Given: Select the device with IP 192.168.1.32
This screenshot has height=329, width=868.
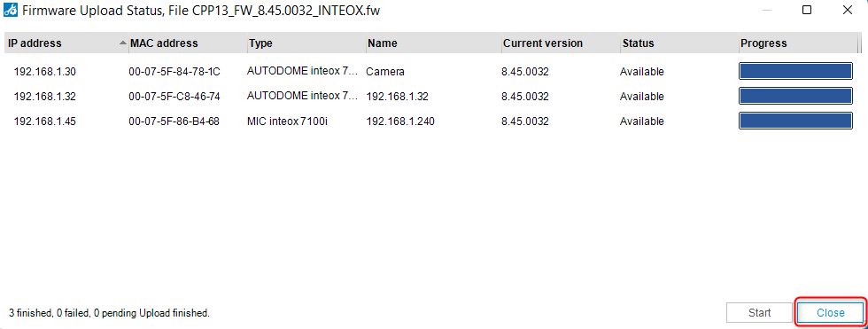Looking at the screenshot, I should click(431, 97).
